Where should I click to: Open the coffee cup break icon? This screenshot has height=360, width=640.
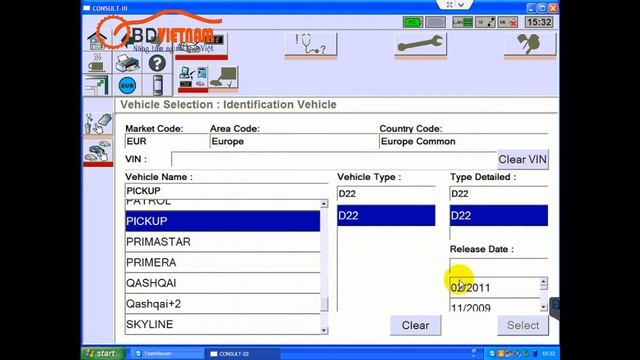(x=97, y=63)
